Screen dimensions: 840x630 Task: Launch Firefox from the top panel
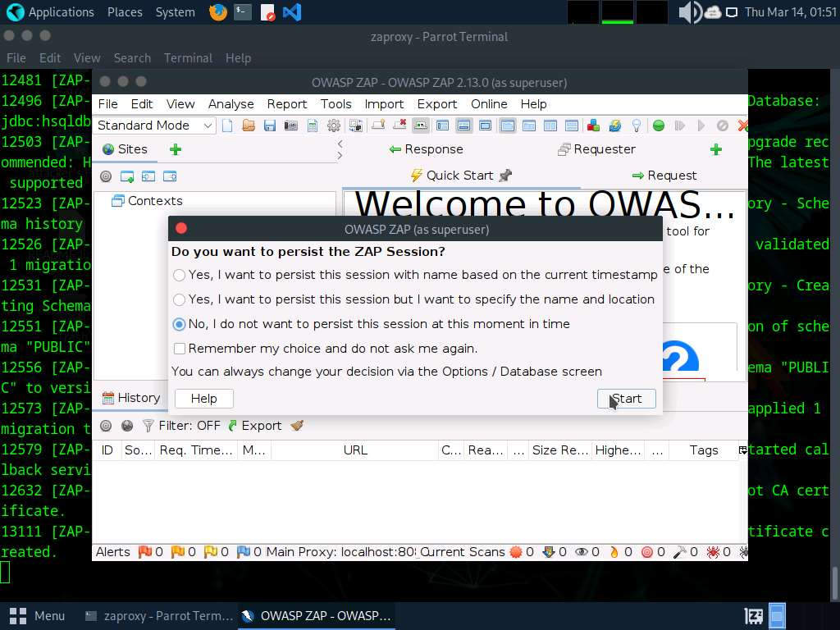(x=217, y=12)
